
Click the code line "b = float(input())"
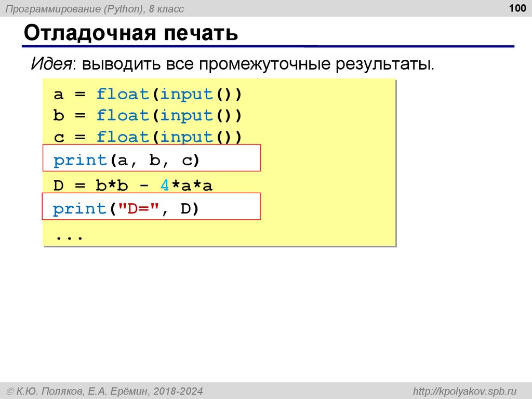click(148, 116)
